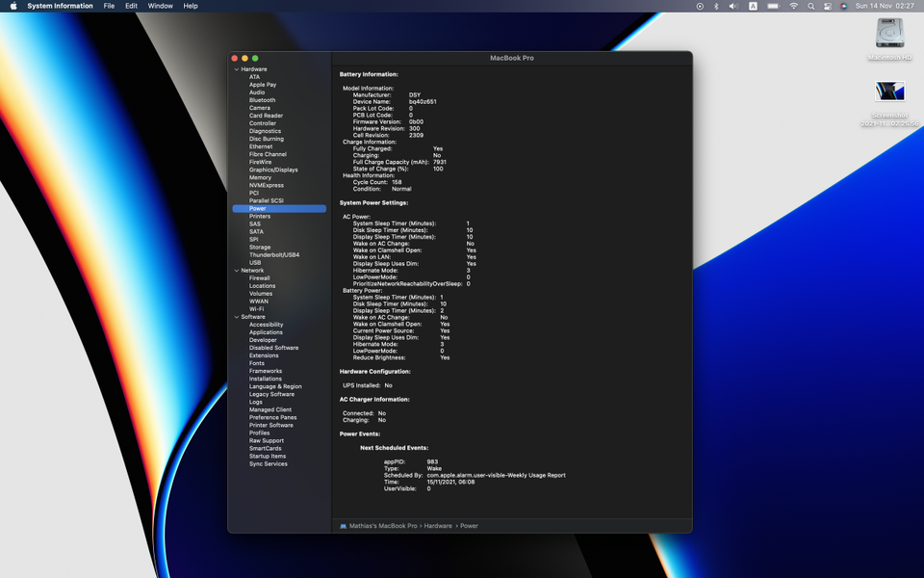924x578 pixels.
Task: Select Wi-Fi under Network in the sidebar
Action: pos(256,309)
